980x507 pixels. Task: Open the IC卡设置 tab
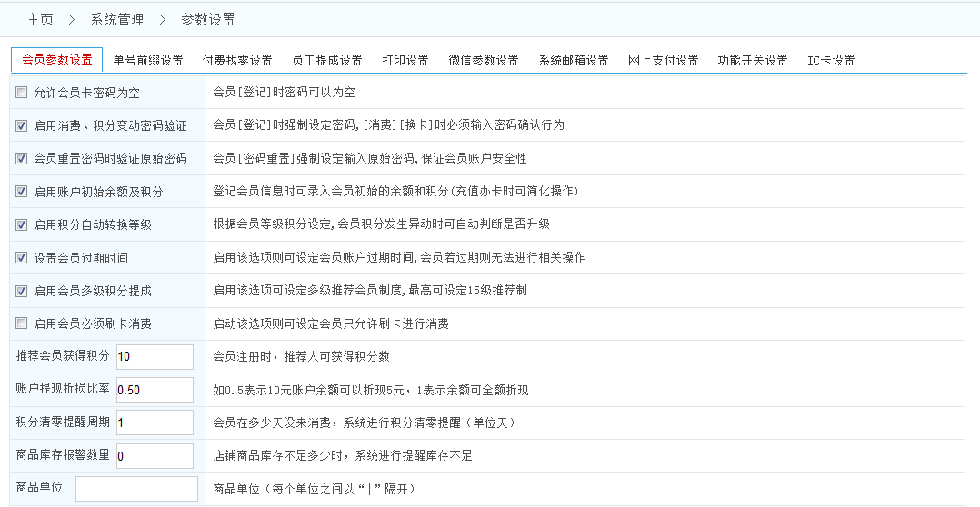coord(831,60)
